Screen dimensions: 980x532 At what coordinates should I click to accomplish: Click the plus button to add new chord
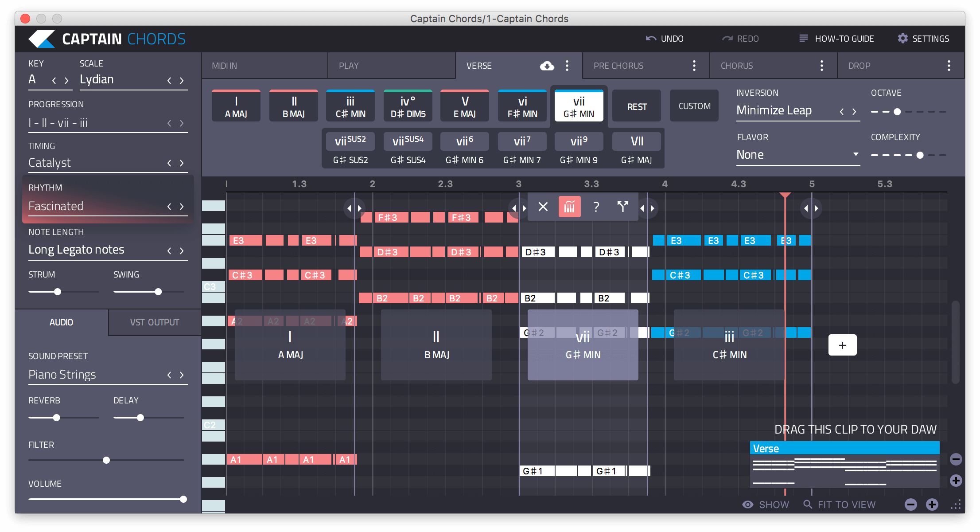pyautogui.click(x=843, y=344)
